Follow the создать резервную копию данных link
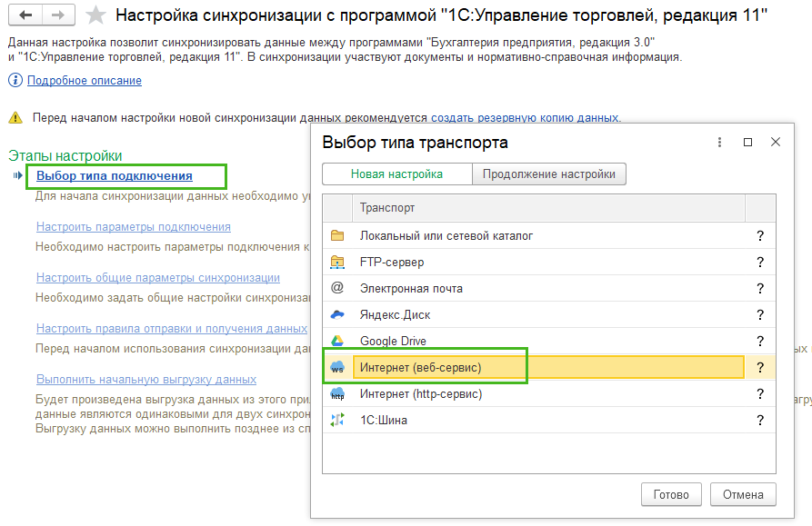Viewport: 812px width, 526px height. tap(525, 118)
